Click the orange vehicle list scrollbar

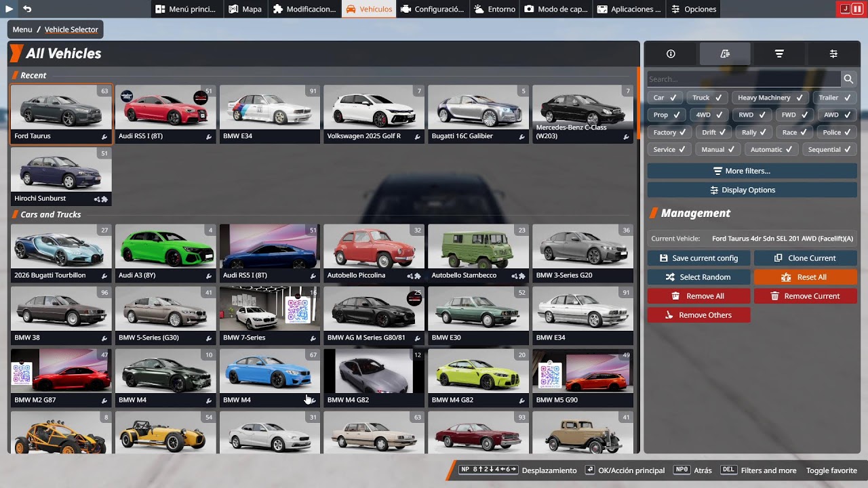coord(637,102)
